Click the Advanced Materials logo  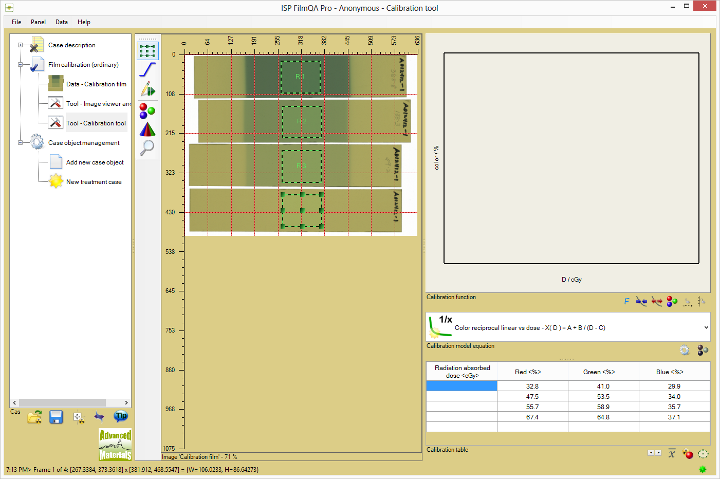(115, 444)
